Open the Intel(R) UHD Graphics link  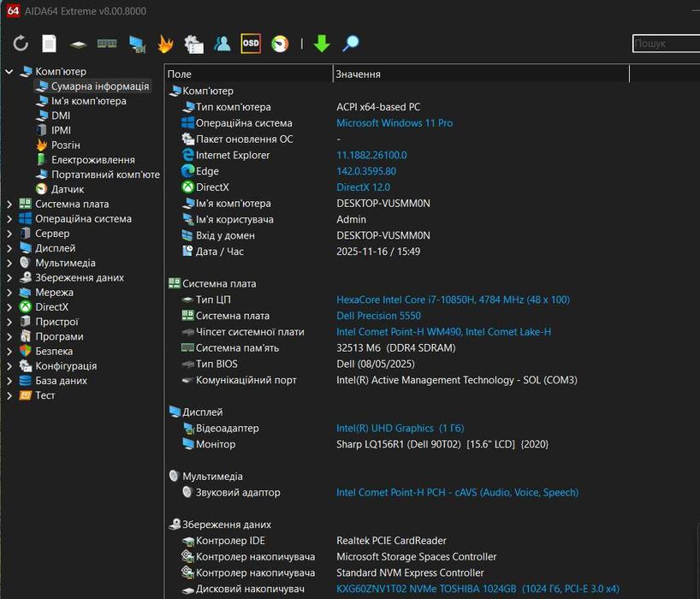400,429
